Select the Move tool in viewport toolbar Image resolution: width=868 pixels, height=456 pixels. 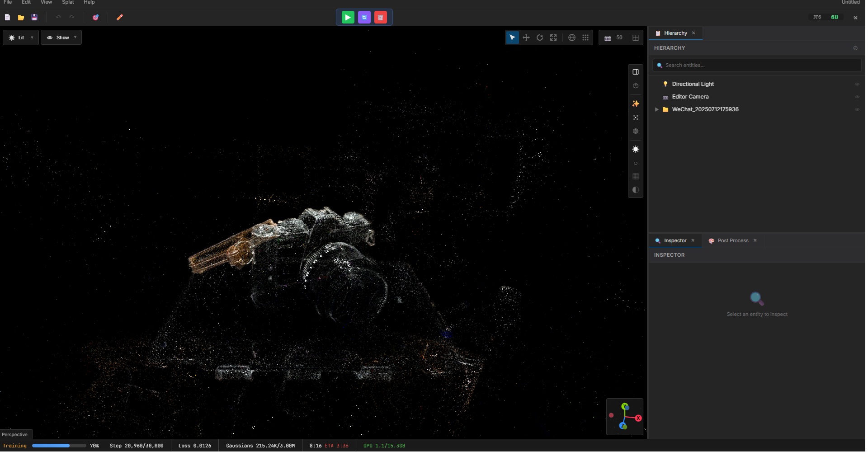coord(526,38)
